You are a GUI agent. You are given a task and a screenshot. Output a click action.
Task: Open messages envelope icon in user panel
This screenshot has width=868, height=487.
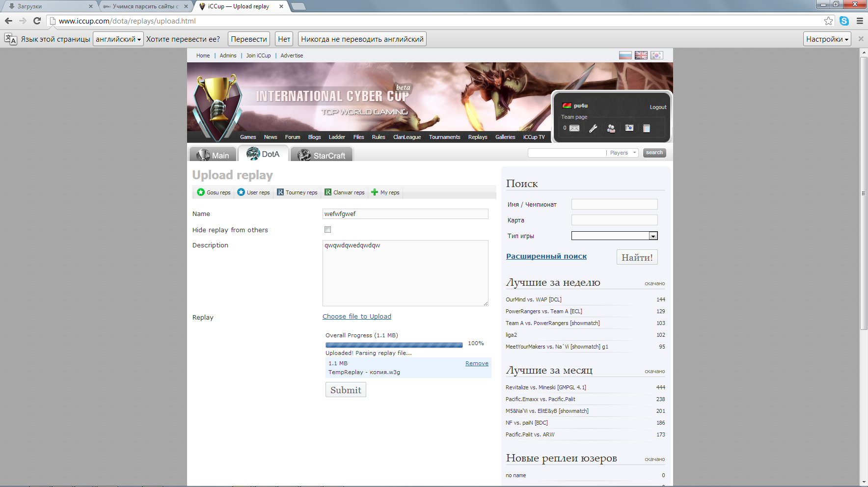tap(574, 128)
